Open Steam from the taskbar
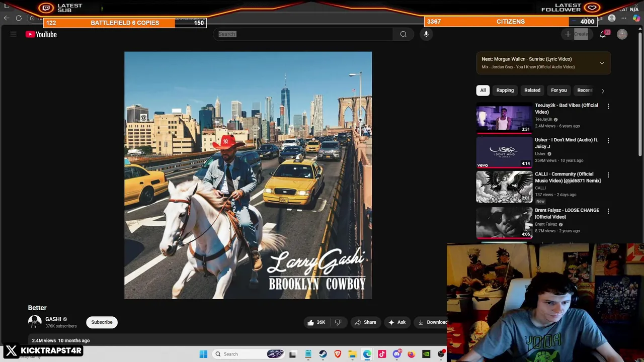Image resolution: width=644 pixels, height=362 pixels. [x=323, y=354]
